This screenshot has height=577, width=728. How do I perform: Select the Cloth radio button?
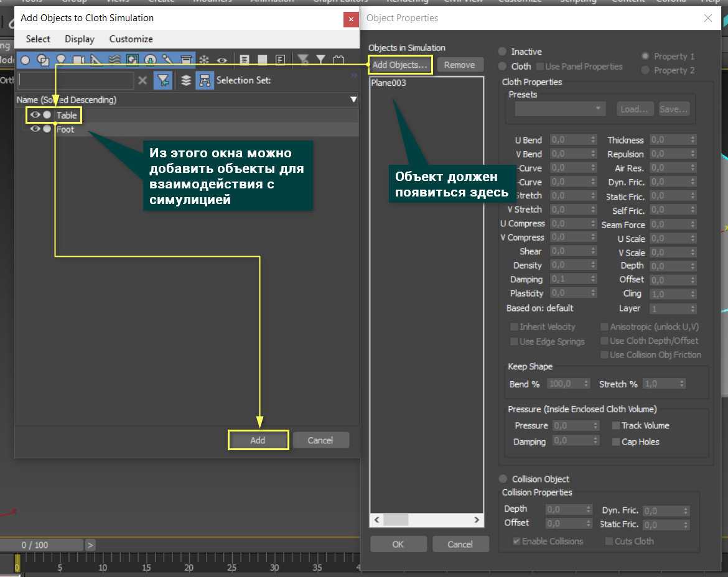tap(502, 66)
